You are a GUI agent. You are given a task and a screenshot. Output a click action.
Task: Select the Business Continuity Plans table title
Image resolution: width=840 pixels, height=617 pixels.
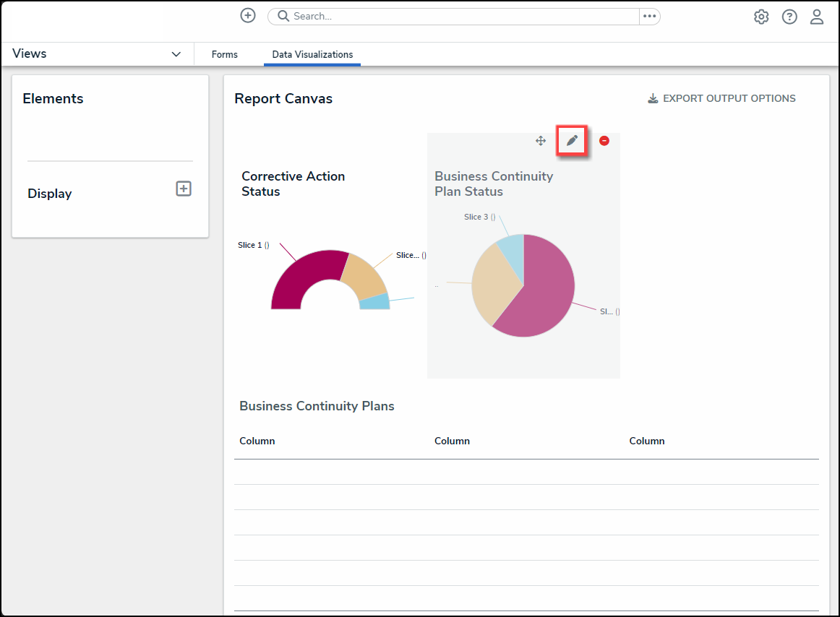coord(317,406)
